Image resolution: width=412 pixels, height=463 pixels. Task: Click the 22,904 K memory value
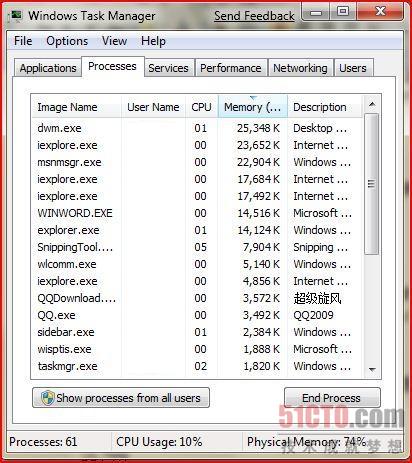[x=258, y=162]
